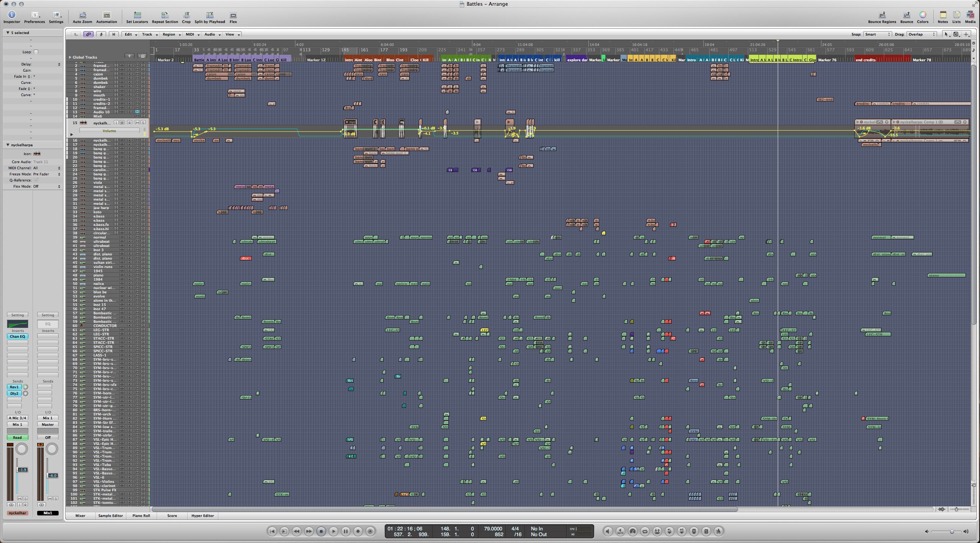The image size is (980, 543).
Task: Click the A Mic 3/4 input slot
Action: [17, 418]
